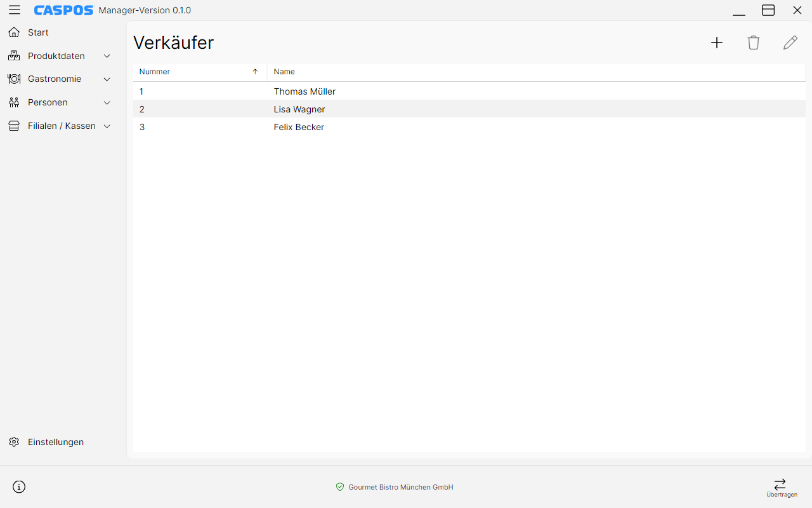Click number 2 in the Nummer column
Viewport: 812px width, 508px height.
point(142,109)
